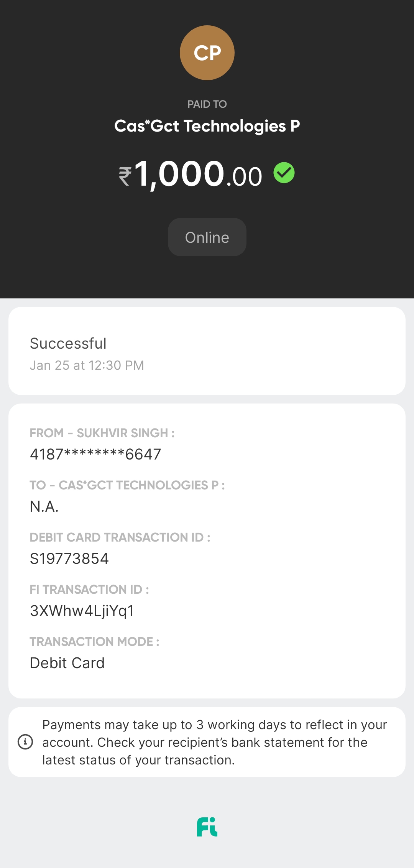
Task: Tap the Successful status heading
Action: click(68, 343)
